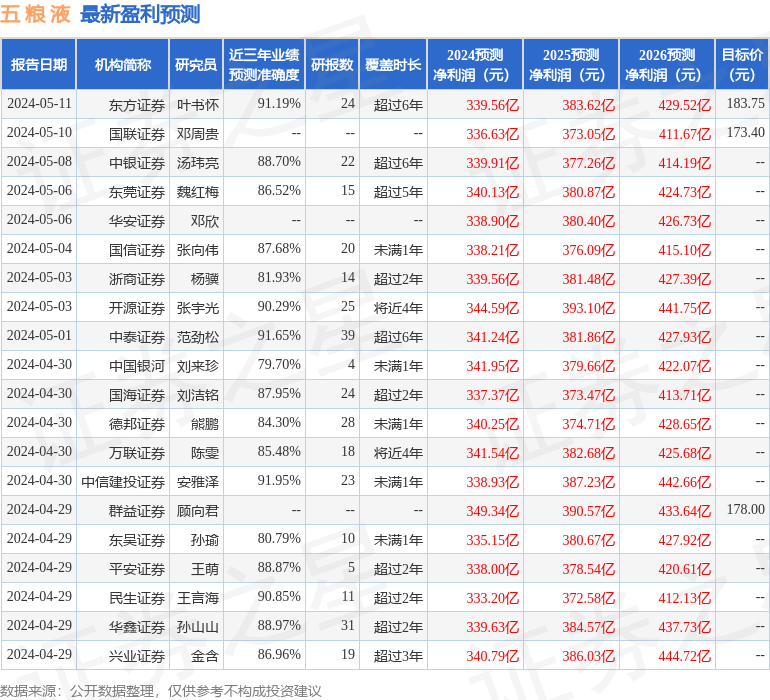Screen dimensions: 770x700
Task: Click 2024 profit value 333.20亿
Action: point(493,598)
